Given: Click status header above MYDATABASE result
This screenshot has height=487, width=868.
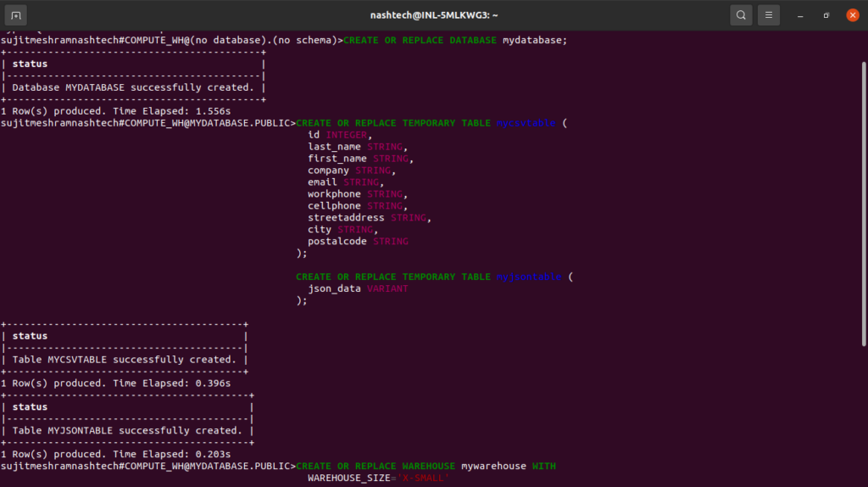Looking at the screenshot, I should click(30, 64).
